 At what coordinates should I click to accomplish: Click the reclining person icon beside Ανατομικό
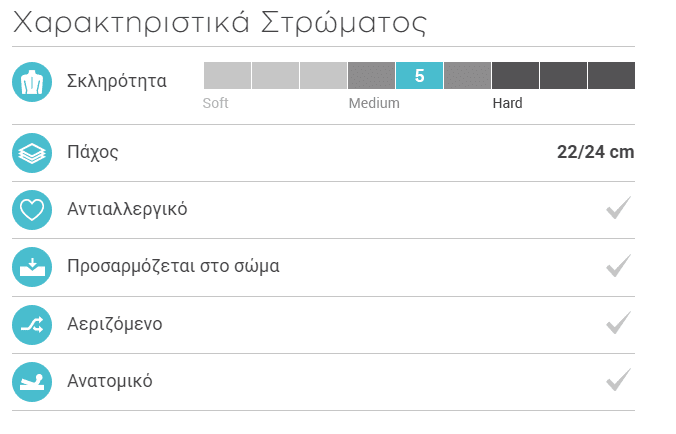32,381
